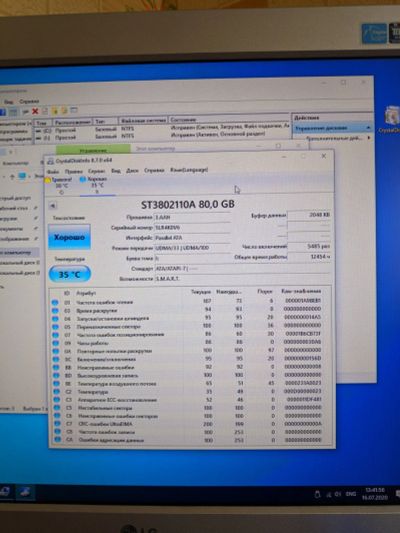Select green Управление tab in Explorer window
Screen dimensions: 400x533
click(93, 150)
